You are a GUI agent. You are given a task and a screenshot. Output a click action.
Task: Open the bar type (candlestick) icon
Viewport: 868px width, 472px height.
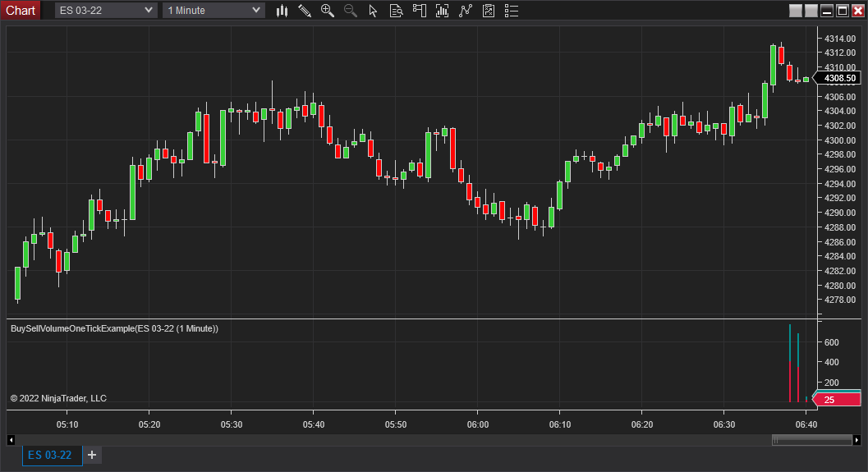point(282,11)
